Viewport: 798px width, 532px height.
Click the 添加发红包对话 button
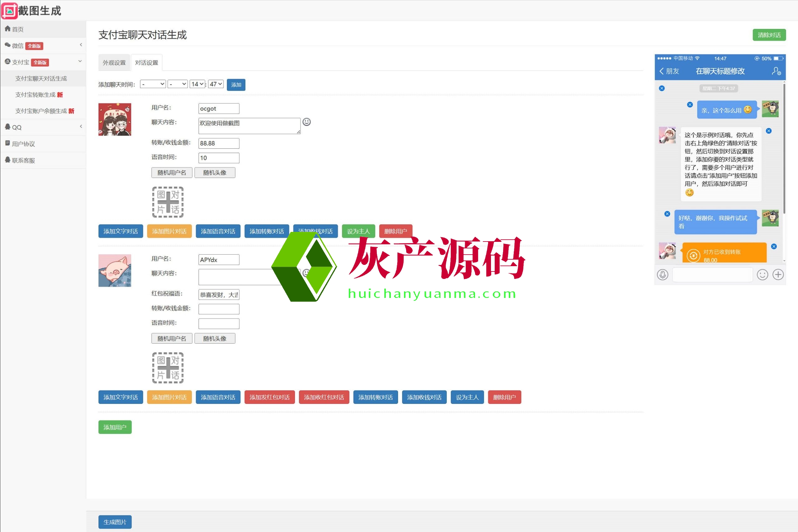269,397
